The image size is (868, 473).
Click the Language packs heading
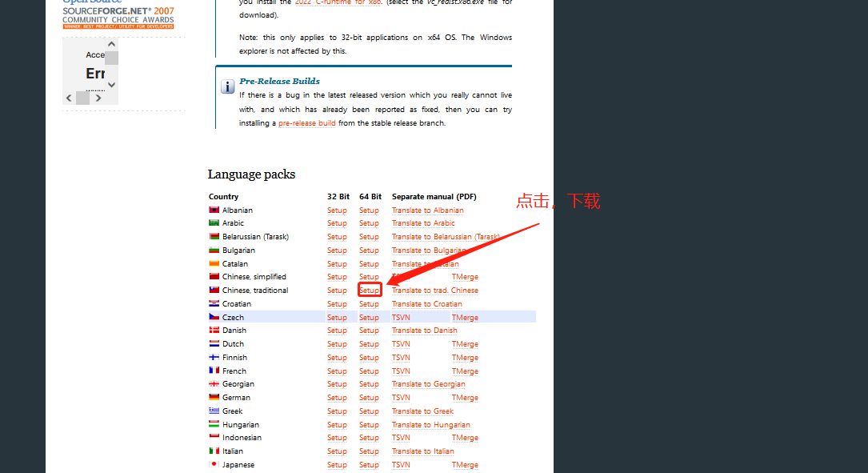[x=251, y=174]
